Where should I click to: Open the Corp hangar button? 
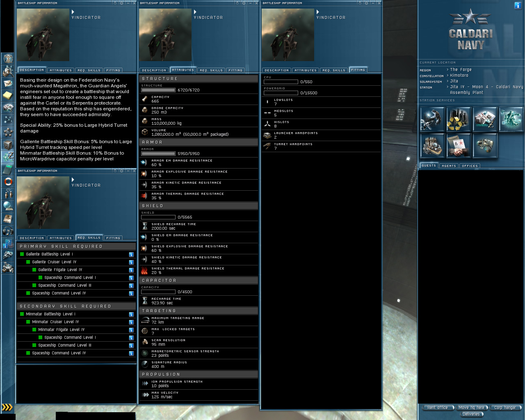[x=505, y=408]
